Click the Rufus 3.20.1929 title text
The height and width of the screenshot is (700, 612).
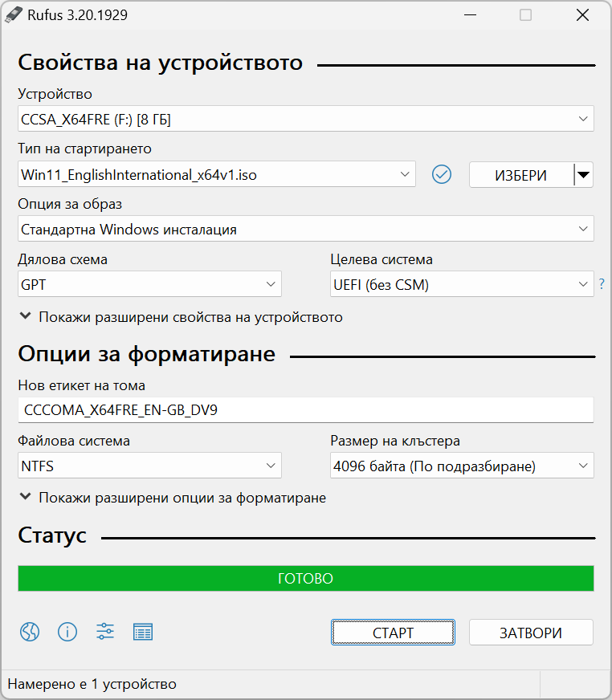click(77, 15)
